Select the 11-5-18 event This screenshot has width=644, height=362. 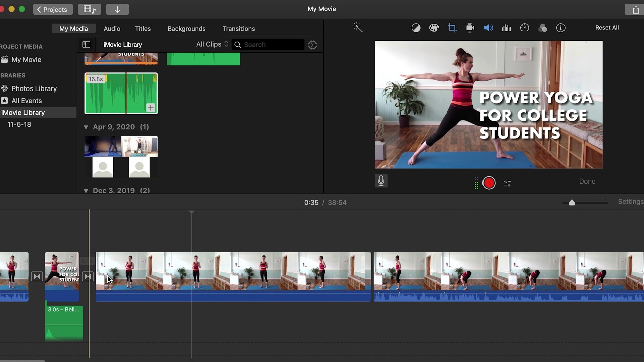pos(19,124)
